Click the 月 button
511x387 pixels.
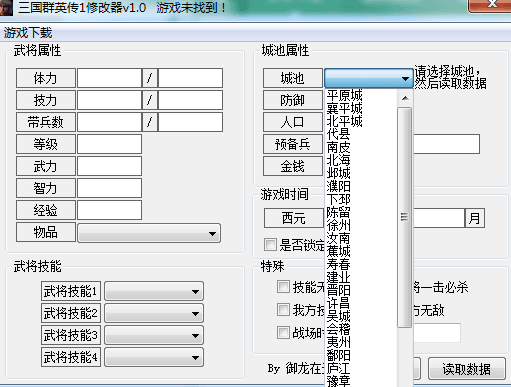tap(475, 218)
